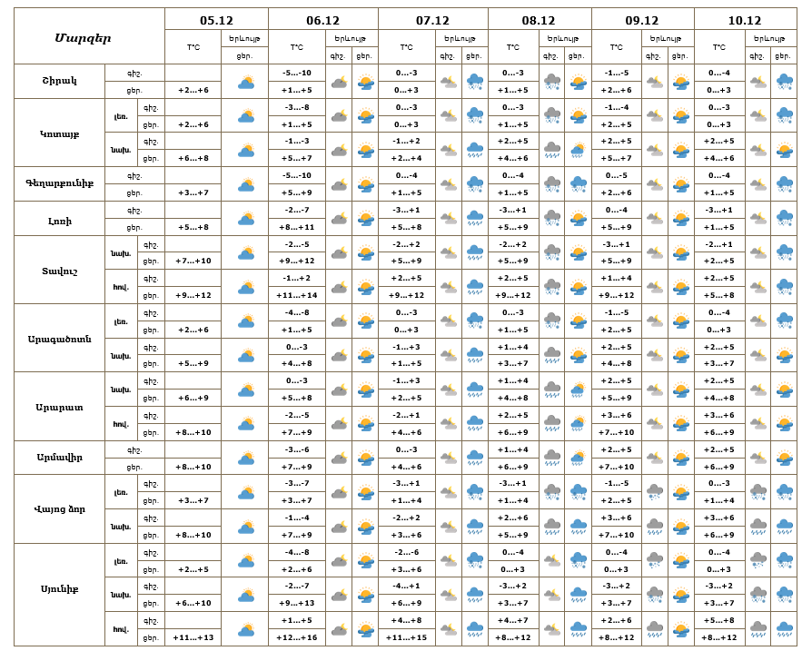The height and width of the screenshot is (651, 812).
Task: Select the Շիրակ region row label
Action: click(59, 82)
